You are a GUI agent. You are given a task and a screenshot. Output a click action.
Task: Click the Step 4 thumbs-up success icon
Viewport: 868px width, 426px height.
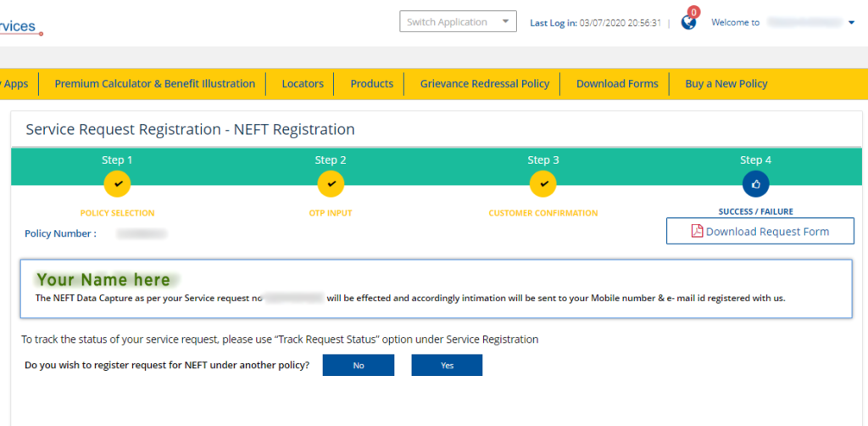[x=755, y=183]
